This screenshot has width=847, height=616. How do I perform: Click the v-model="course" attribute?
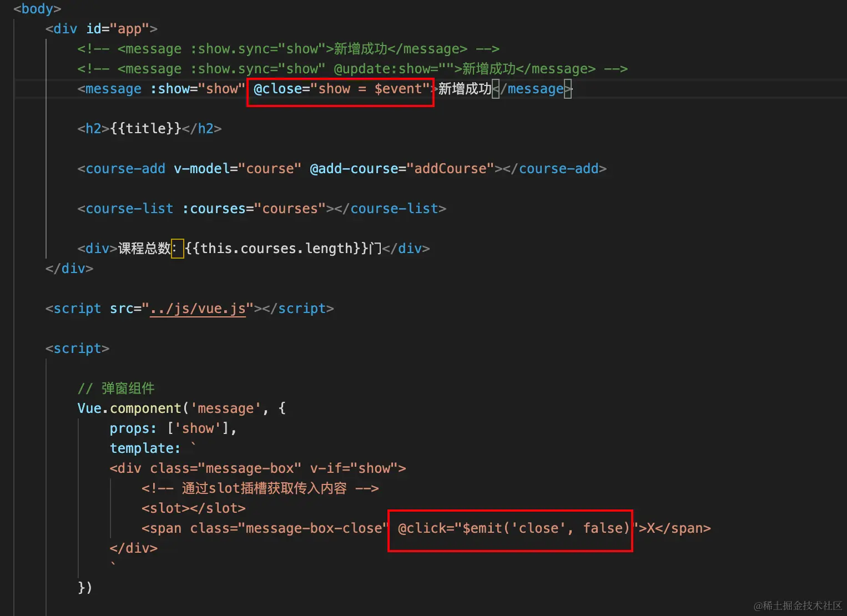(x=238, y=169)
